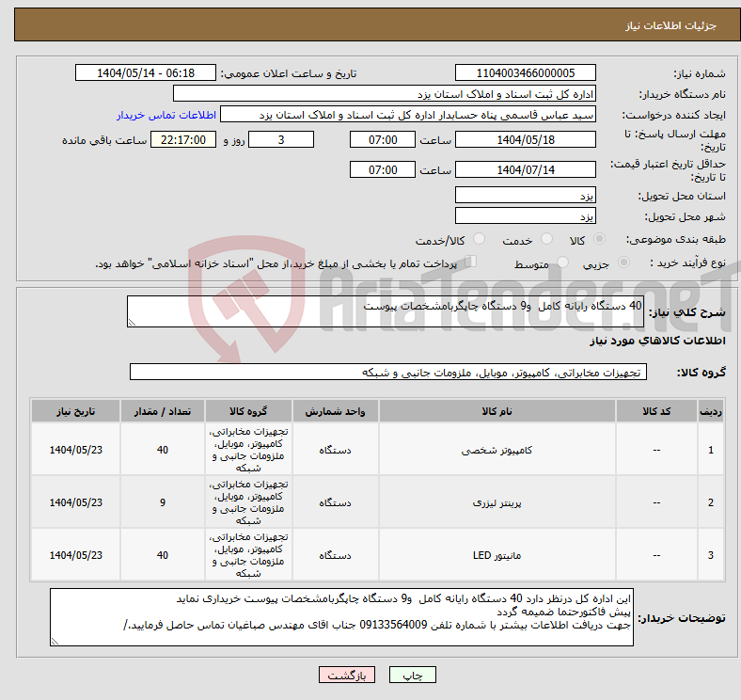Click the توضیحات خریدار buyer notes text area

[341, 617]
